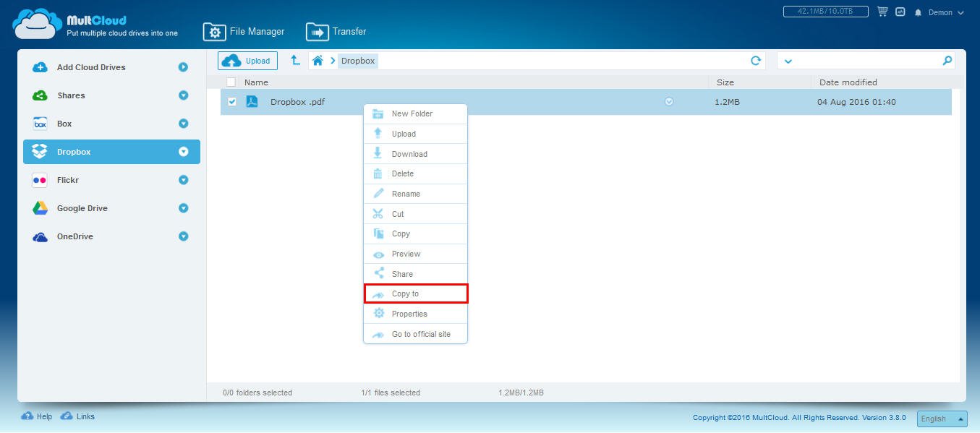Open the Dropbox .pdf row options arrow
The height and width of the screenshot is (433, 980).
669,102
